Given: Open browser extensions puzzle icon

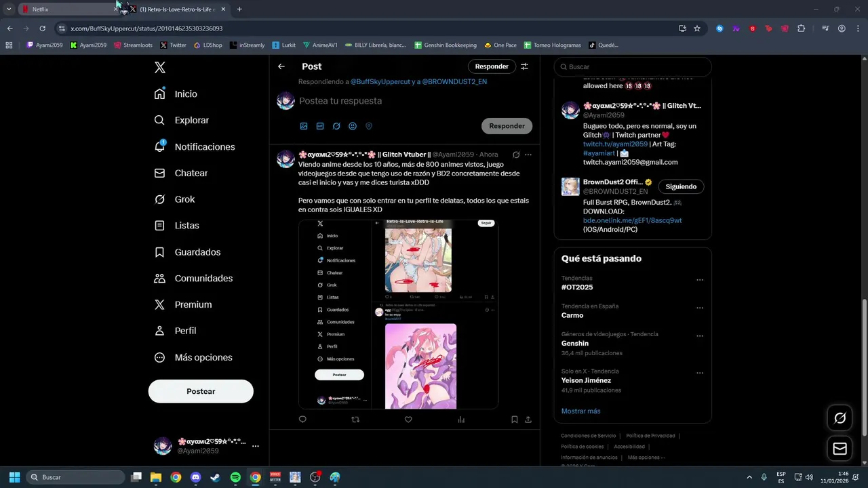Looking at the screenshot, I should coord(801,28).
